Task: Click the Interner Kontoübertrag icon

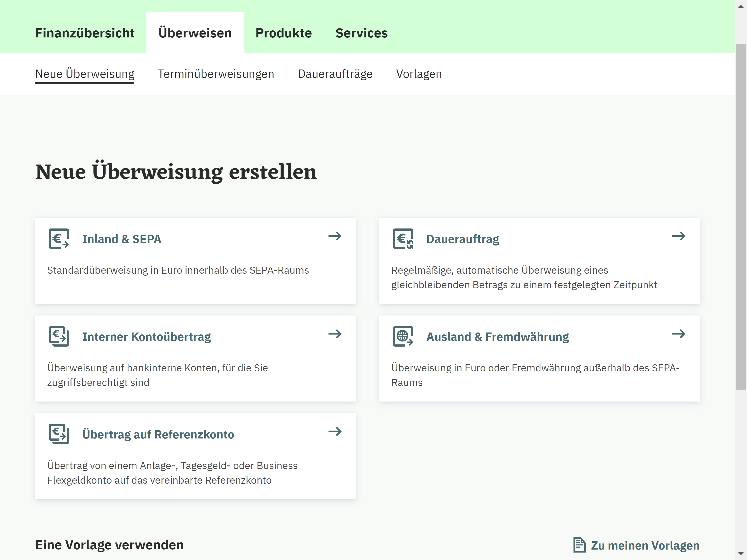Action: pos(59,336)
